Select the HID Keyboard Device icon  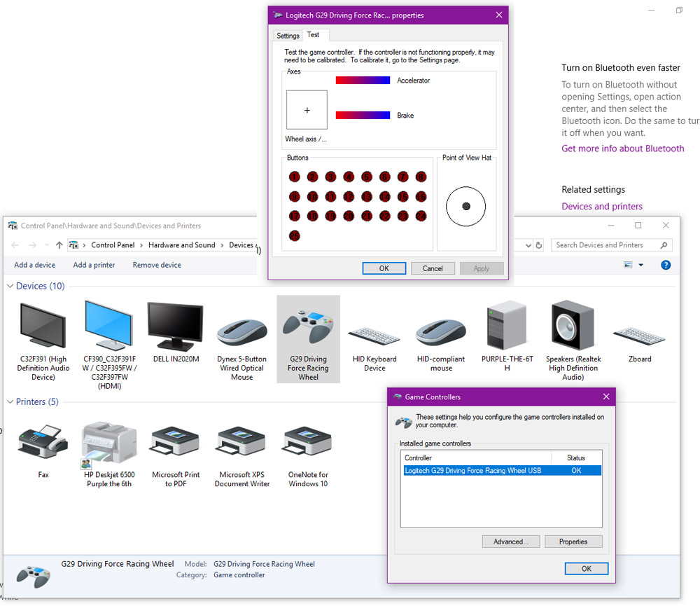[374, 336]
